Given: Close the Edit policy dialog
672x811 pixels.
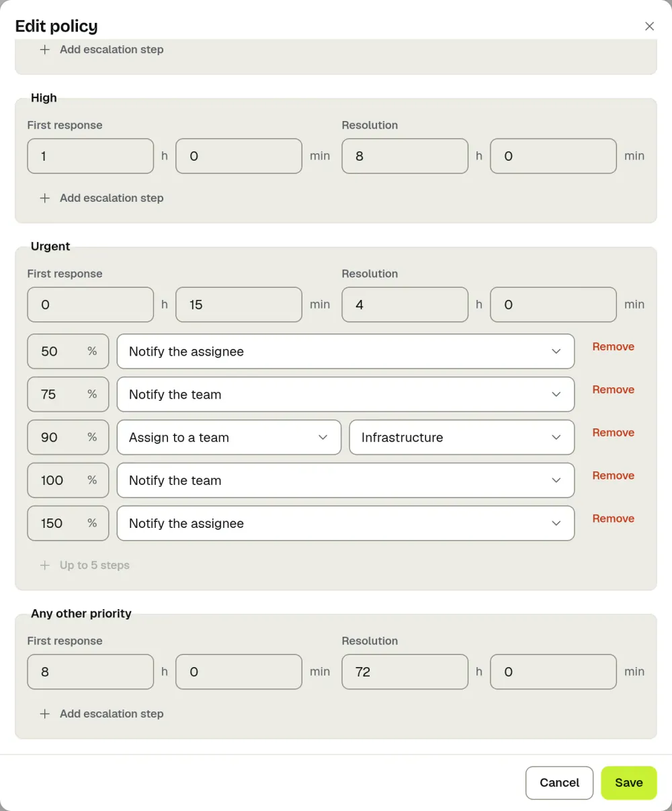Looking at the screenshot, I should 649,26.
